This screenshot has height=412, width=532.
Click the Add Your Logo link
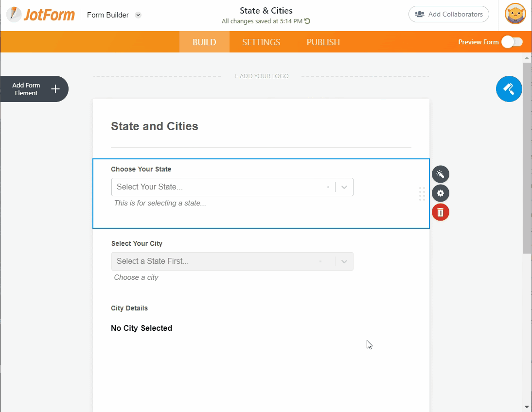261,76
